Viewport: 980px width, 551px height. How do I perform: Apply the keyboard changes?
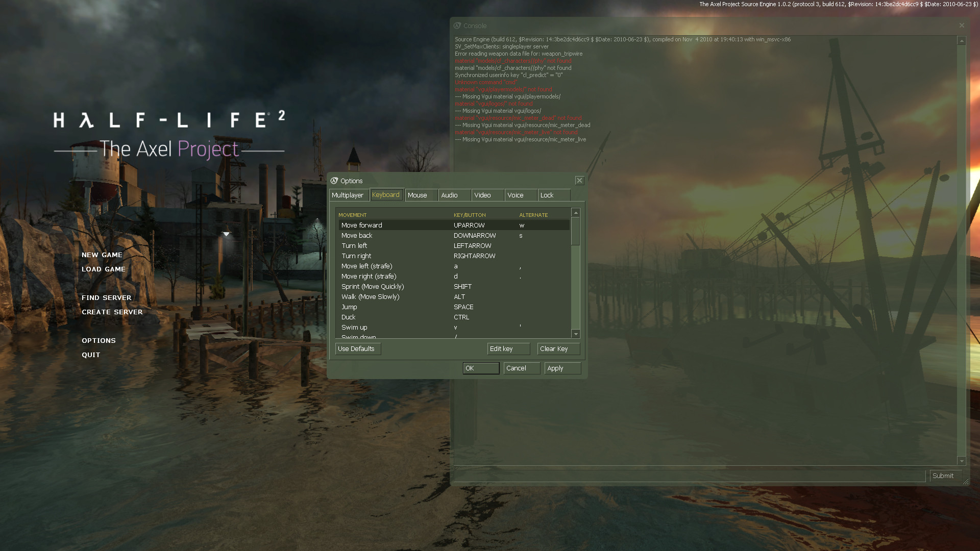[x=562, y=368]
